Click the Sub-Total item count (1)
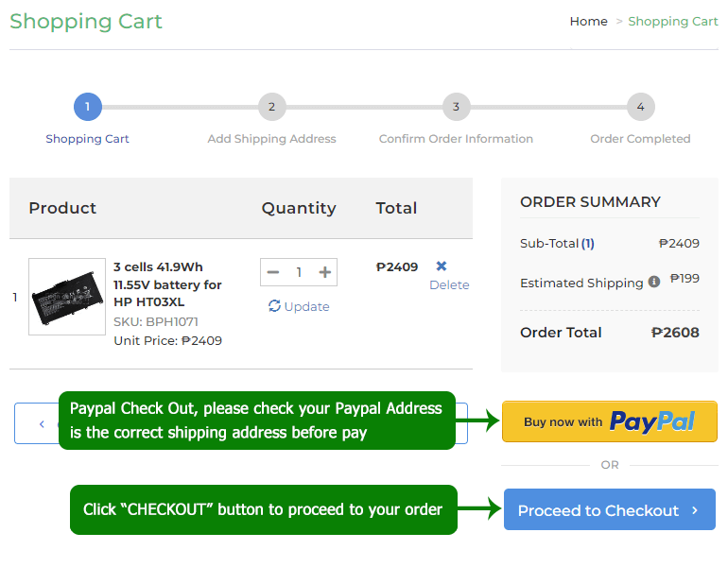The height and width of the screenshot is (567, 728). (587, 243)
